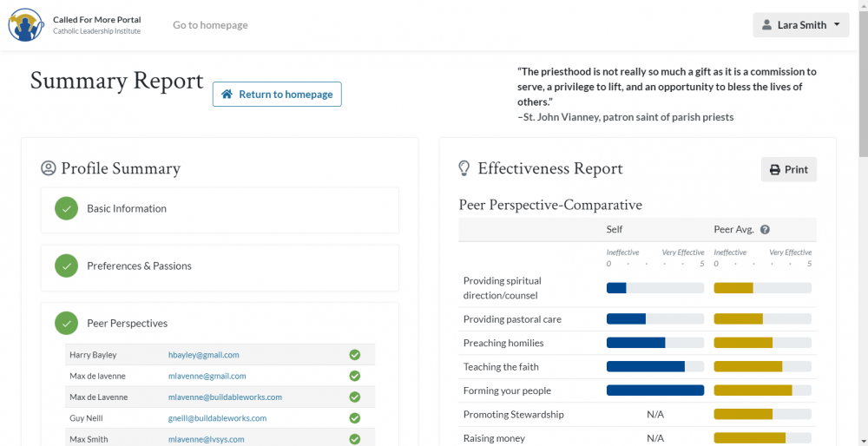Click the Effectiveness Report lightbulb icon
Image resolution: width=868 pixels, height=446 pixels.
(464, 168)
